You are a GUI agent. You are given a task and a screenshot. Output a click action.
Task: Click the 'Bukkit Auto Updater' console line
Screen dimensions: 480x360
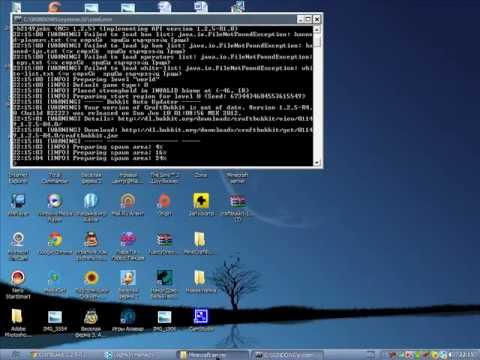[106, 102]
